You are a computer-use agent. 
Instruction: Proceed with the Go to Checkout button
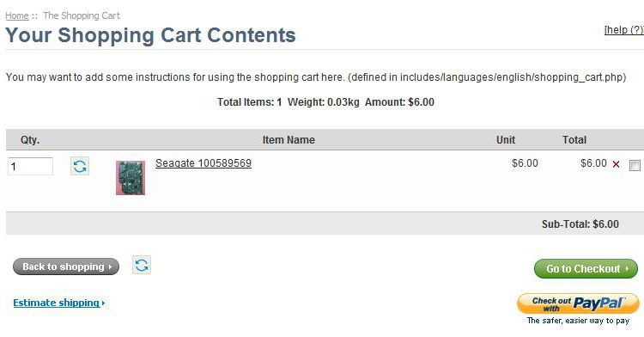(586, 269)
